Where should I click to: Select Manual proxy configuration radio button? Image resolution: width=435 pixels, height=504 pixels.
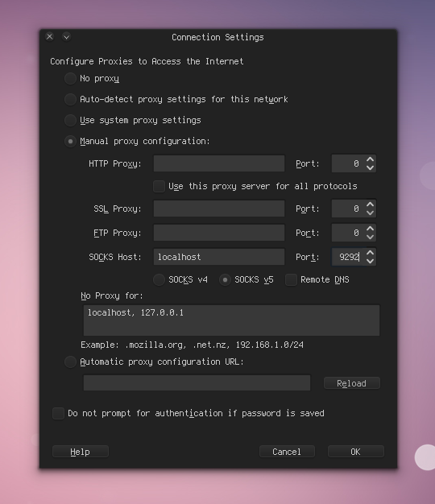[x=70, y=141]
